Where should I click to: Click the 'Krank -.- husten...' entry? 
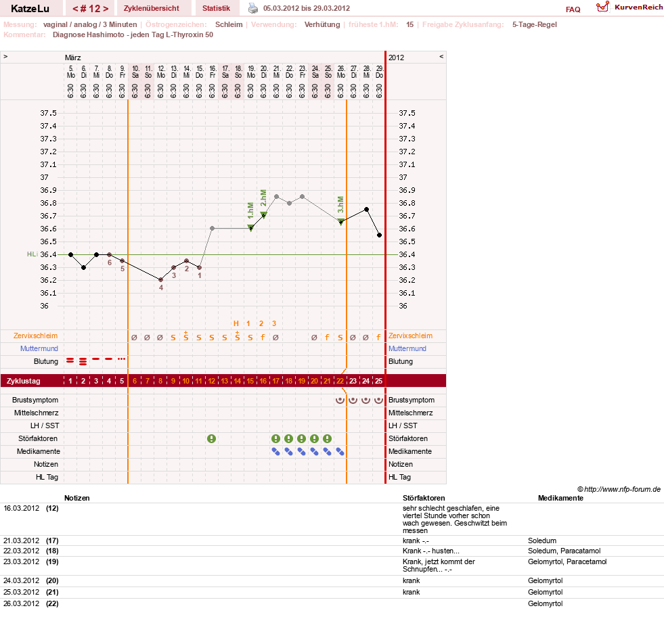coord(430,551)
